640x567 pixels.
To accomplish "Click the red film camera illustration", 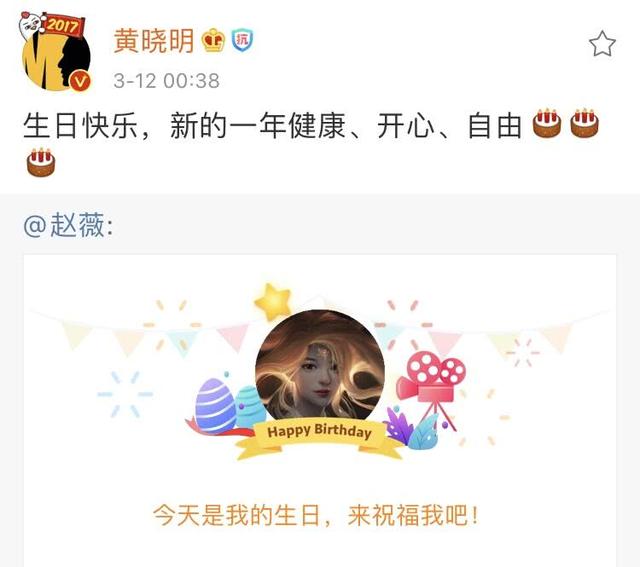I will [x=431, y=388].
